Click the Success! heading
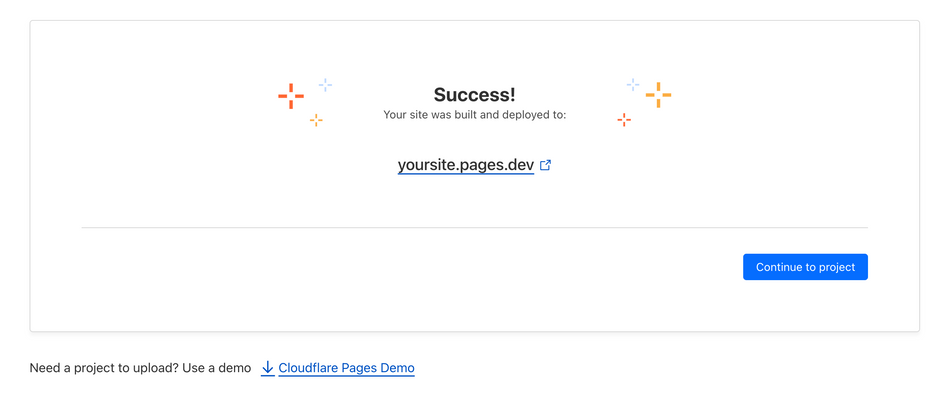This screenshot has height=405, width=948. point(474,95)
